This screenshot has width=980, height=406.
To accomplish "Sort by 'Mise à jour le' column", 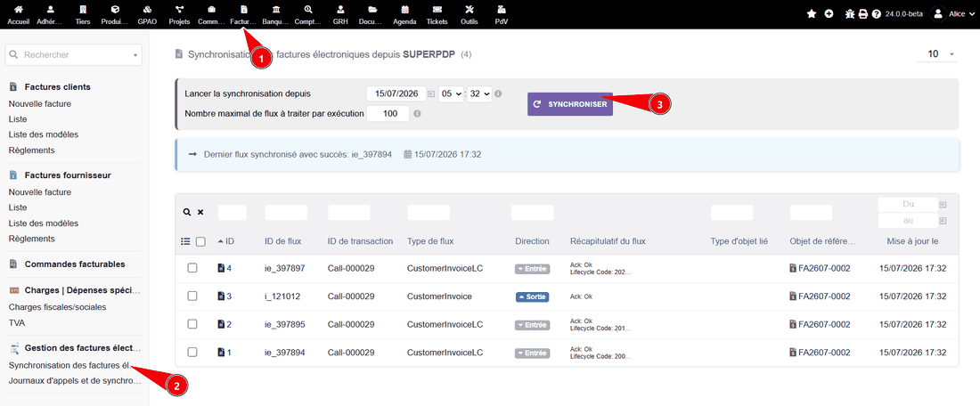I will 912,241.
